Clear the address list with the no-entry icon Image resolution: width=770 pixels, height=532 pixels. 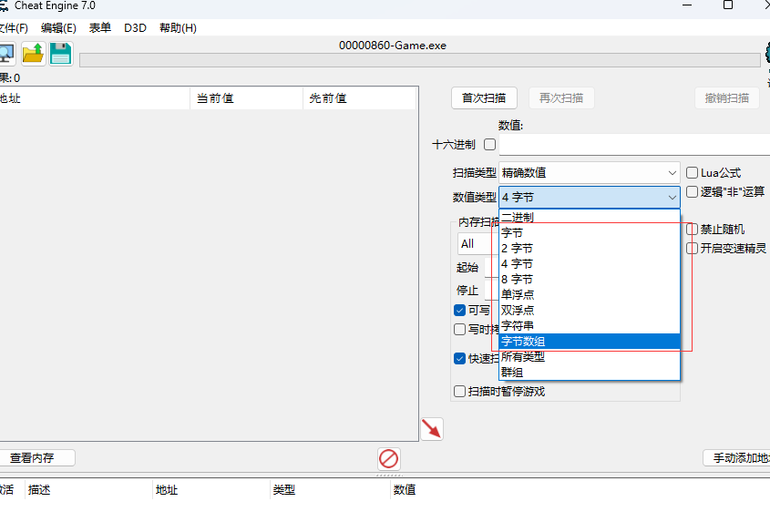pos(389,459)
